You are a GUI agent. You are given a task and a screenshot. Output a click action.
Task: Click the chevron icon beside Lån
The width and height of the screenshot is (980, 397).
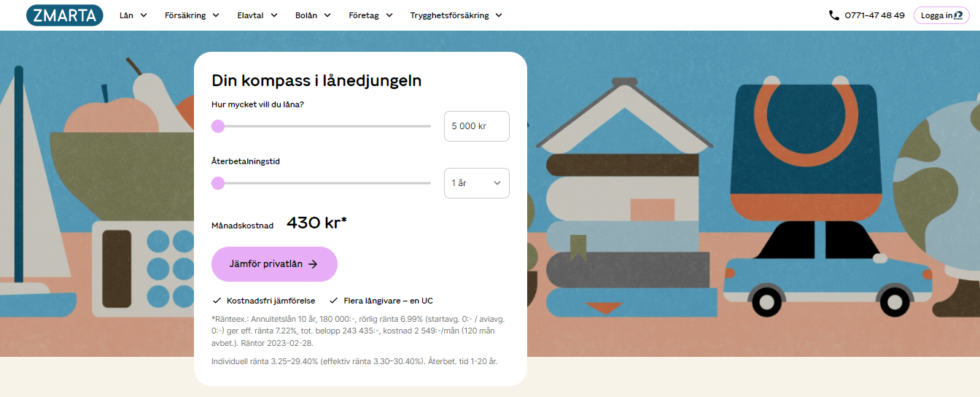coord(143,15)
